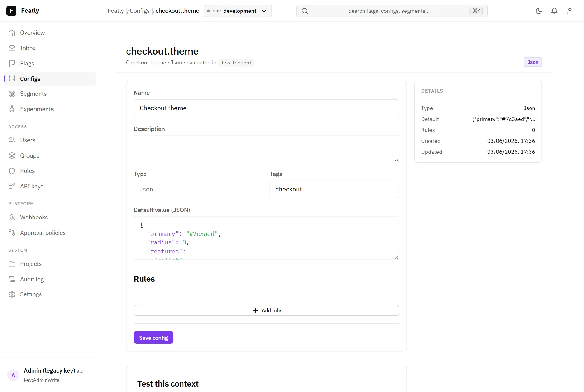Click Configs breadcrumb link
The image size is (584, 392).
pyautogui.click(x=140, y=11)
